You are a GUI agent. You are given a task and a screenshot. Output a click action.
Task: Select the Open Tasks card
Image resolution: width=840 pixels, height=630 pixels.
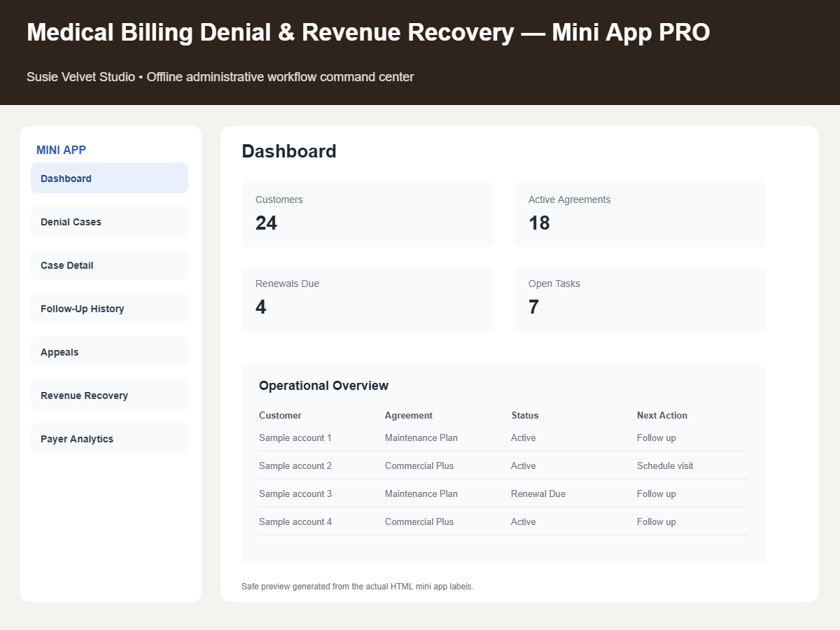click(x=640, y=299)
